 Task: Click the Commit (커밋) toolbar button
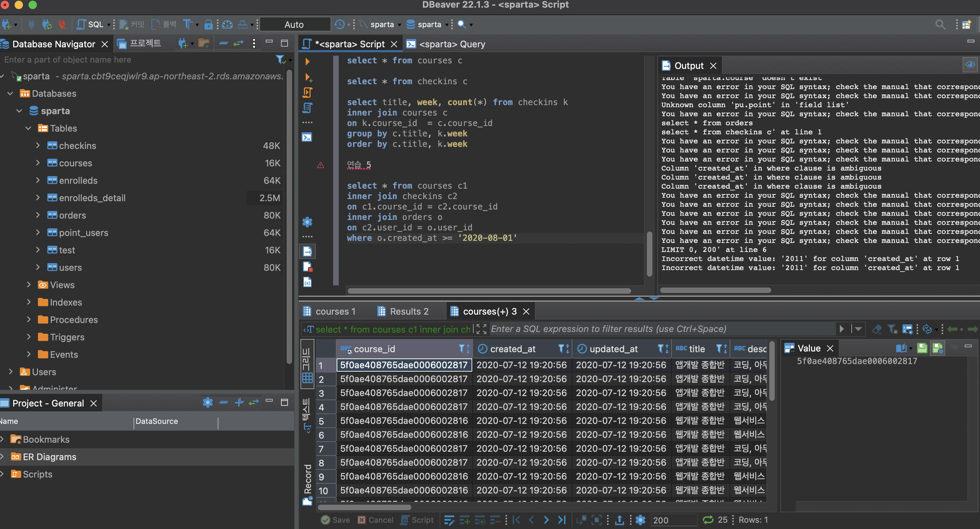pos(132,25)
